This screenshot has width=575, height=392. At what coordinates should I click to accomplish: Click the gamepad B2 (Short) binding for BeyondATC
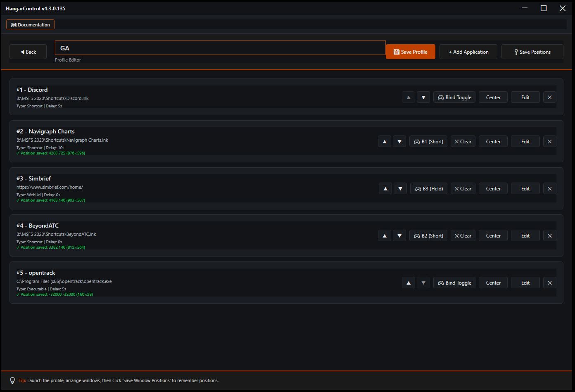coord(428,235)
